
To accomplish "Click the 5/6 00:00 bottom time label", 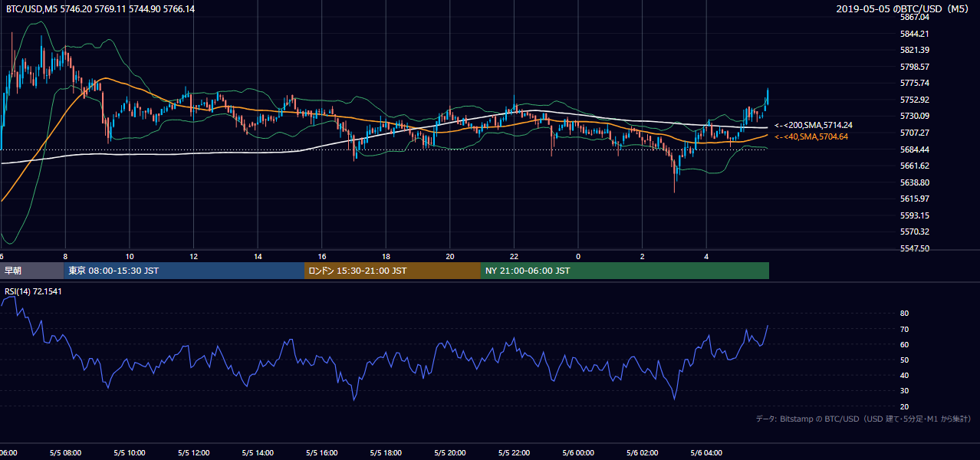I will click(x=578, y=453).
